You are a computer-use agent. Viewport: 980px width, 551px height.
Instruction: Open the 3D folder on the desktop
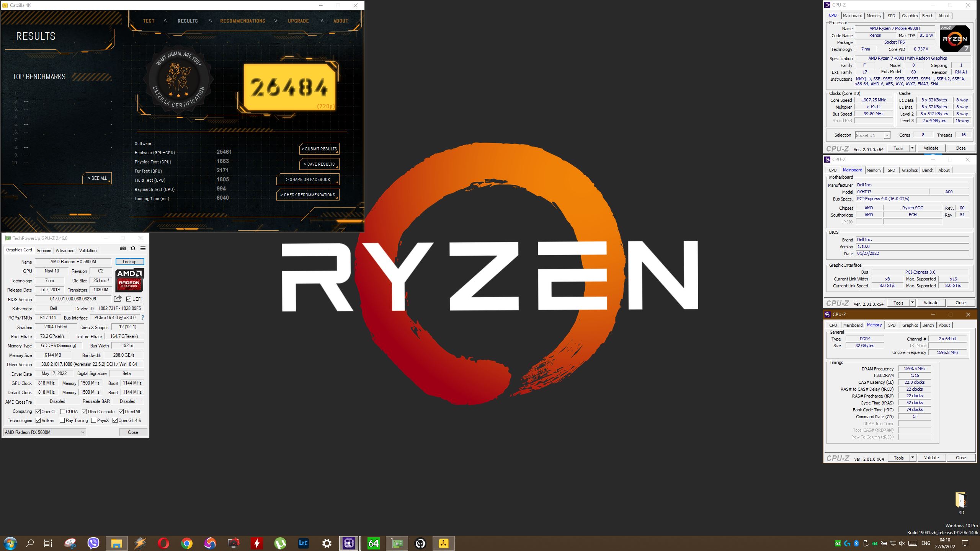(961, 503)
